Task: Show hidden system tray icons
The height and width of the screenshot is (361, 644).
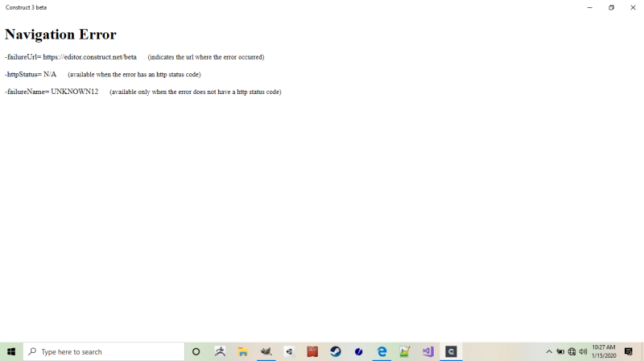Action: 549,351
